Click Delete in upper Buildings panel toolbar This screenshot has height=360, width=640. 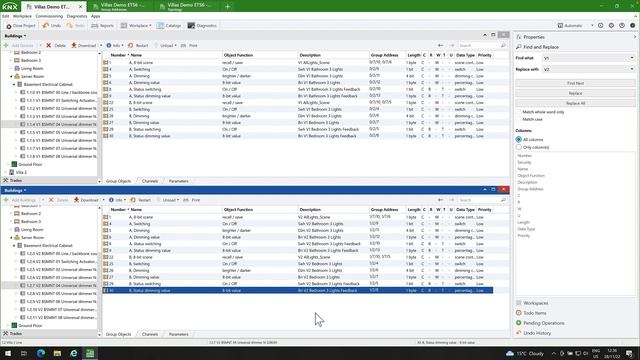point(56,45)
